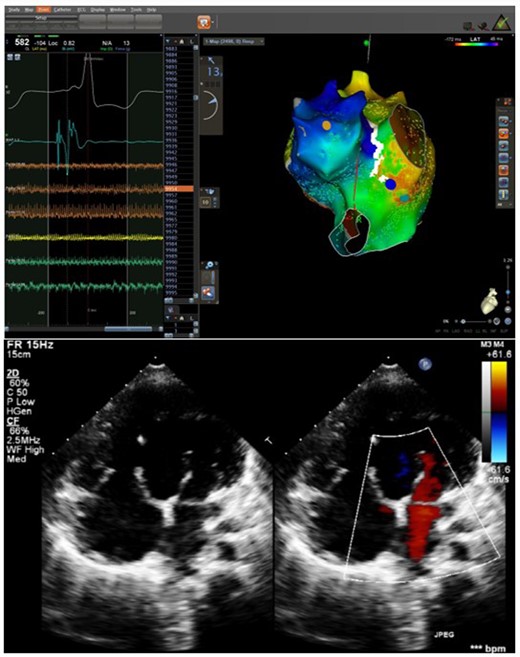Screen dimensions: 520x657
Task: Open dropdown arrow beside orange toolbar icon
Action: tap(213, 22)
